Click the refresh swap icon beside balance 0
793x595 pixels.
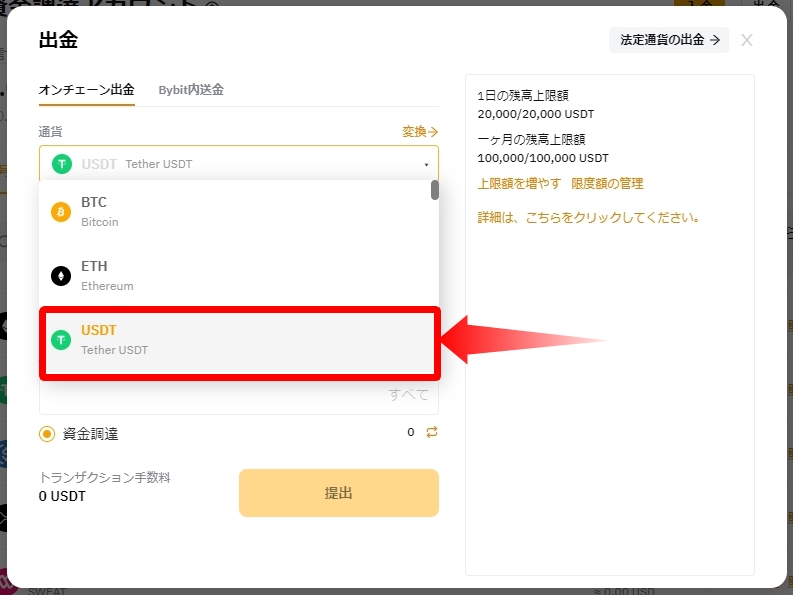coord(431,432)
